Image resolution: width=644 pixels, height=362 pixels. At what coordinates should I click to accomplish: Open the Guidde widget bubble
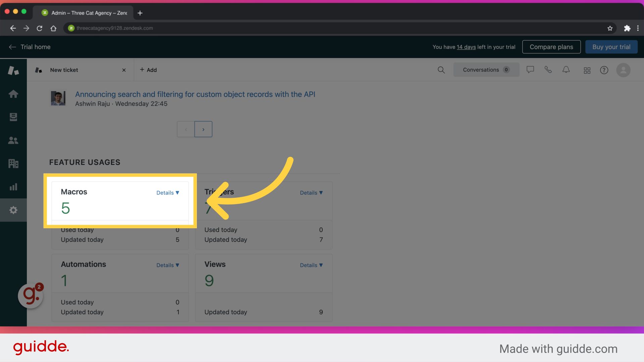click(x=30, y=296)
